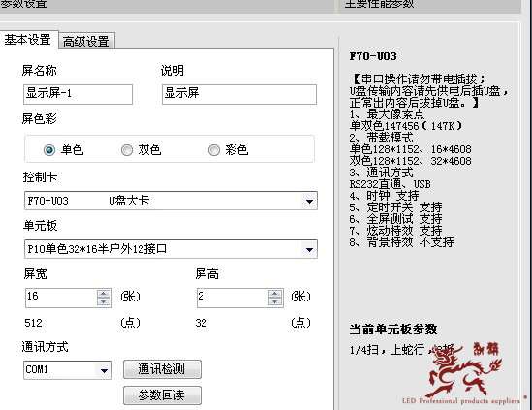Select the 彩色 radio button
Viewport: 532px width, 410px height.
coord(214,149)
